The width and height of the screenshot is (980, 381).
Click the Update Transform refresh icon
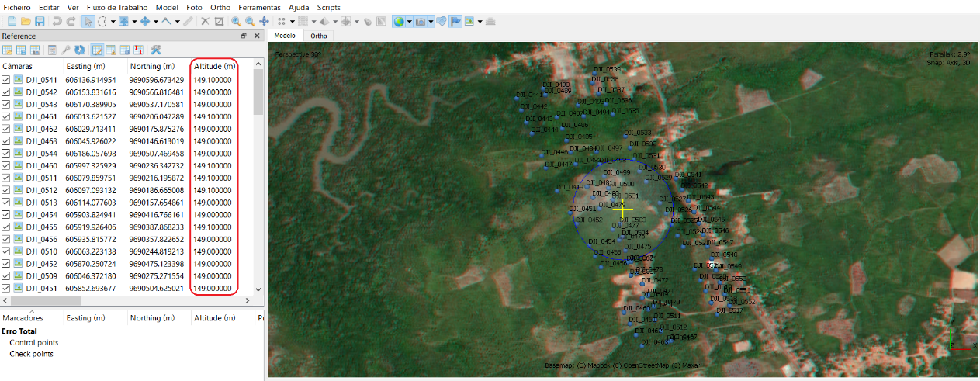tap(78, 50)
